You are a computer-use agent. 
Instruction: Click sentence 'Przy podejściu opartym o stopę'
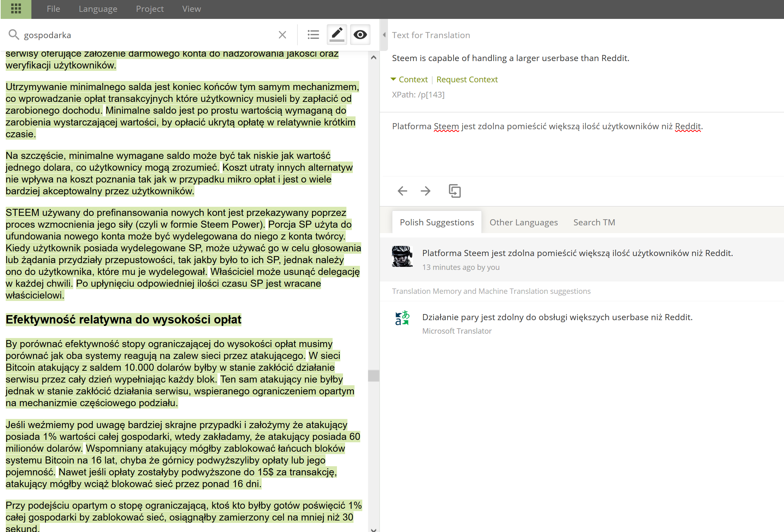(183, 517)
